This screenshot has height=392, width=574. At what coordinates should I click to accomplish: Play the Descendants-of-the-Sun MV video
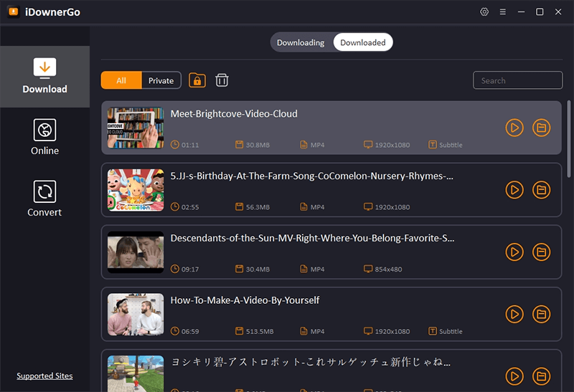pos(514,252)
